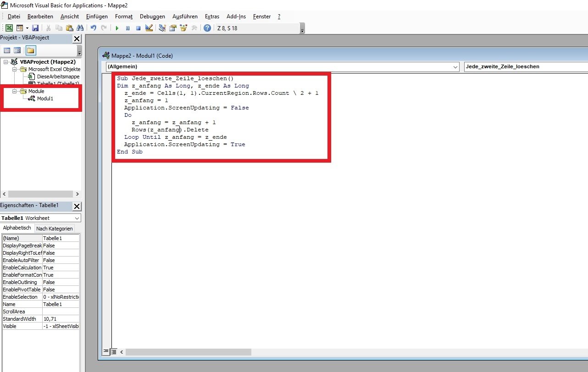Pause execution with the Break icon
The height and width of the screenshot is (372, 588).
[128, 28]
